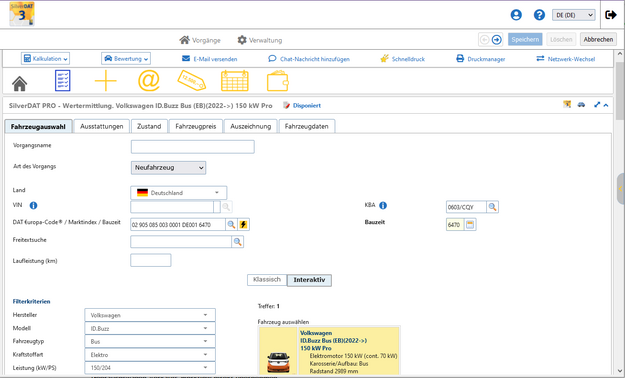Select the Volkswagen ID.Buzz vehicle card
The width and height of the screenshot is (625, 378).
[329, 351]
